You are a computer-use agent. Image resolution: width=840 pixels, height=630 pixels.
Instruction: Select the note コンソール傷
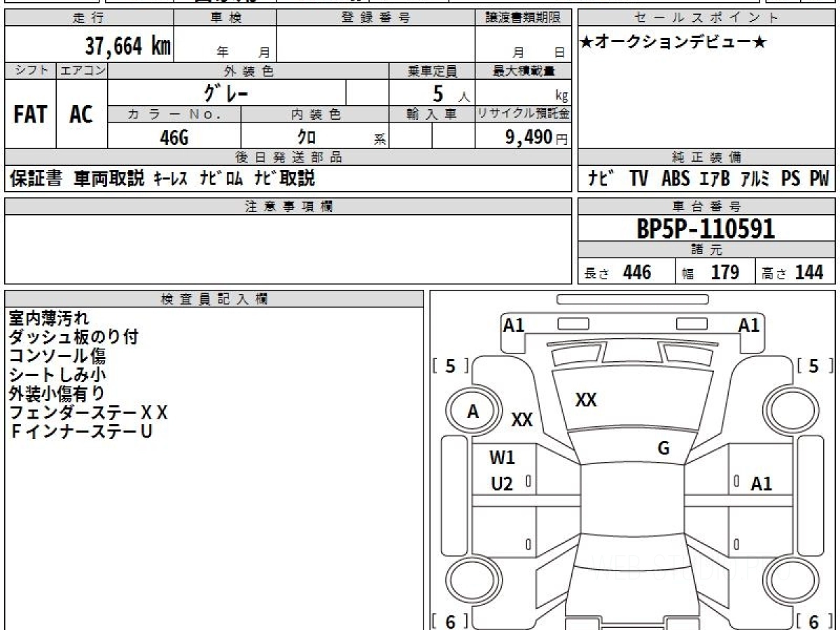tap(57, 356)
